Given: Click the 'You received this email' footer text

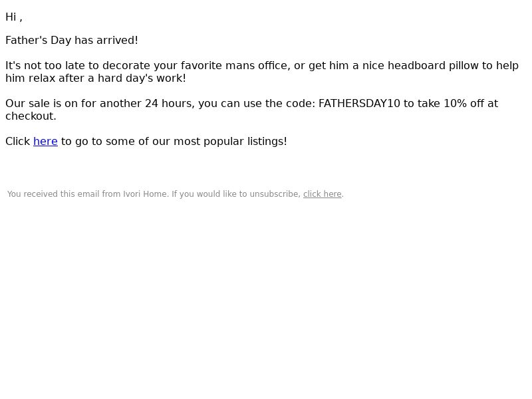Looking at the screenshot, I should pos(53,194).
